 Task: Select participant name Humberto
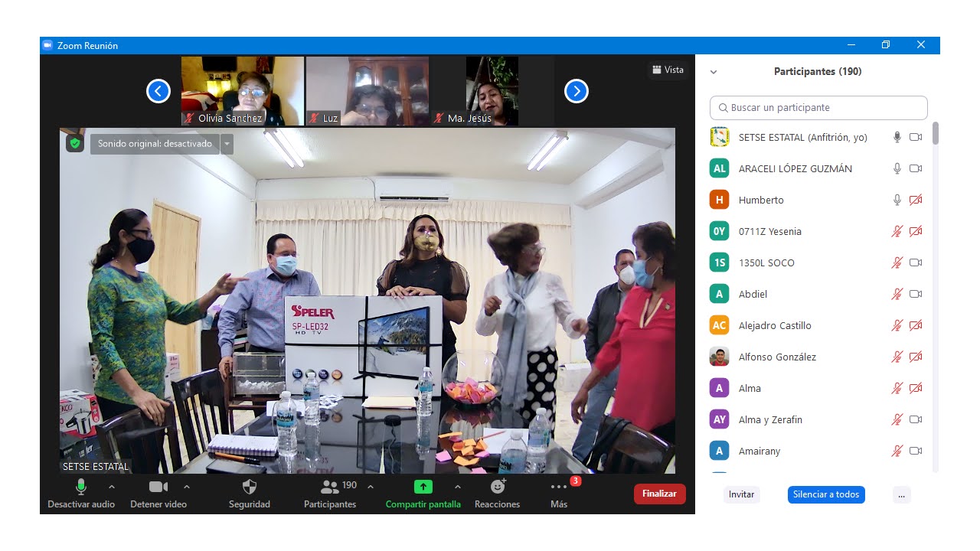761,200
